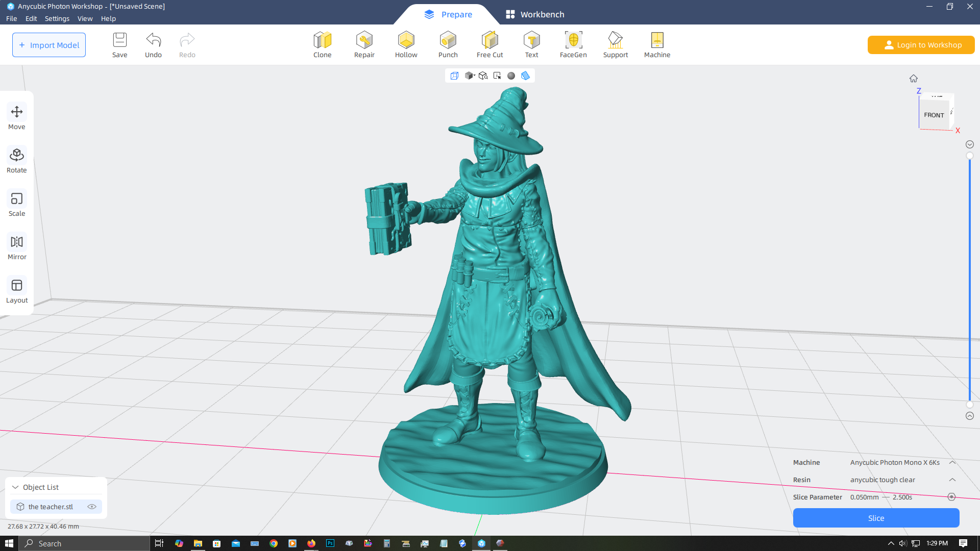
Task: Expand the Resin selection chevron
Action: 952,480
